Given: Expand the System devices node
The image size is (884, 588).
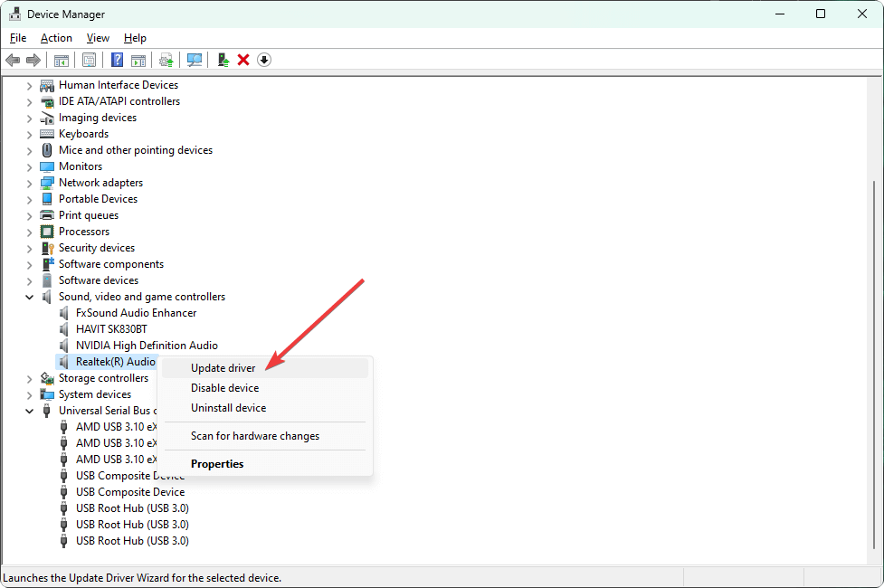Looking at the screenshot, I should click(x=29, y=394).
